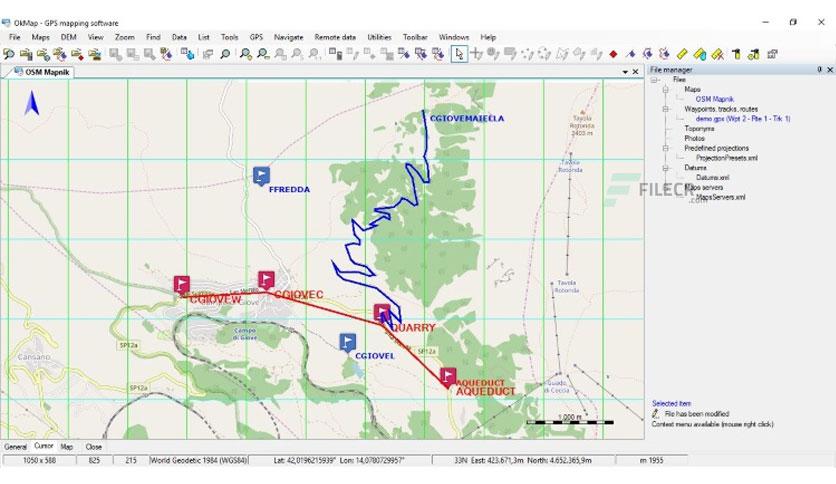
Task: Select OSM Mapnik in File manager tree
Action: pos(714,99)
